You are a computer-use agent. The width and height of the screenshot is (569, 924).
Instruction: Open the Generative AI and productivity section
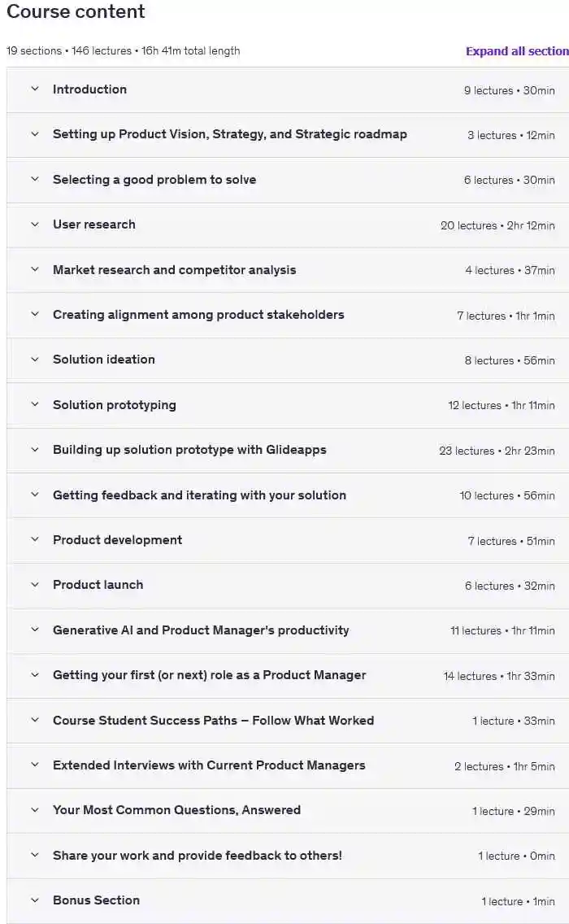(x=201, y=630)
